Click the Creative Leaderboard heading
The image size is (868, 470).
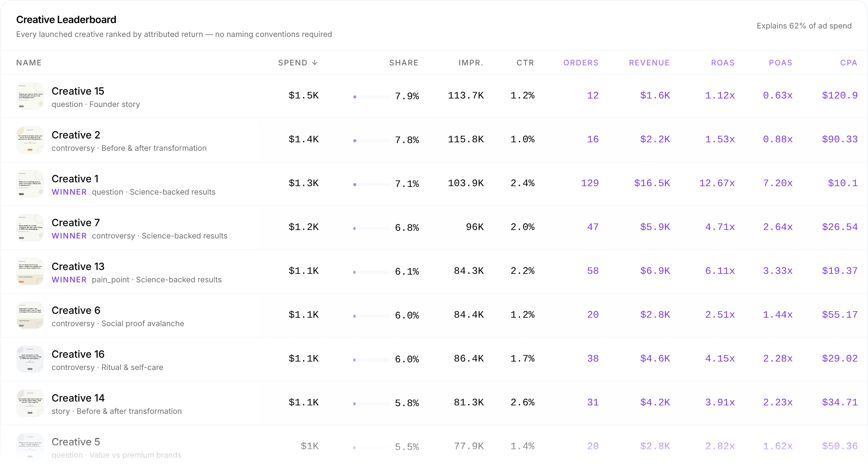(x=66, y=20)
